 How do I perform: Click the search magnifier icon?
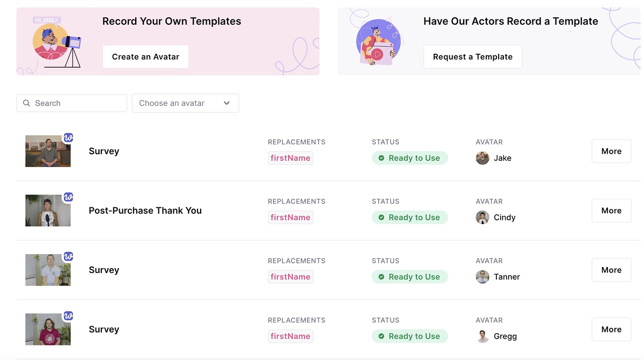click(x=26, y=103)
